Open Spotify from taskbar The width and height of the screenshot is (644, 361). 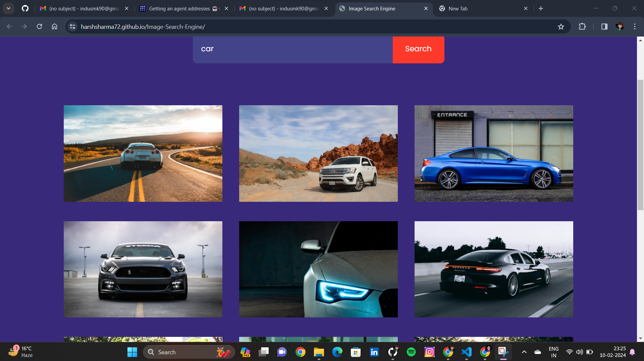pos(411,352)
